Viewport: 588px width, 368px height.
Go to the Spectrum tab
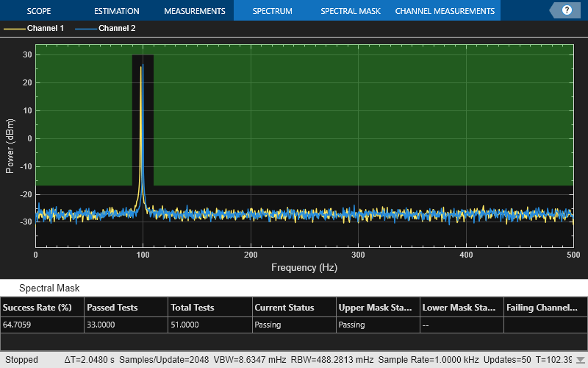point(272,11)
